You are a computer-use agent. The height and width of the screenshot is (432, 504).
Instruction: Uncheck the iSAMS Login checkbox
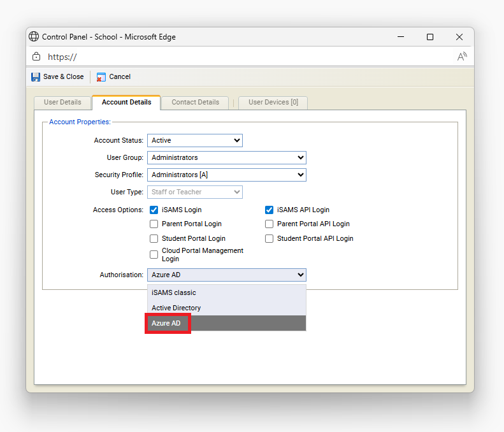154,210
